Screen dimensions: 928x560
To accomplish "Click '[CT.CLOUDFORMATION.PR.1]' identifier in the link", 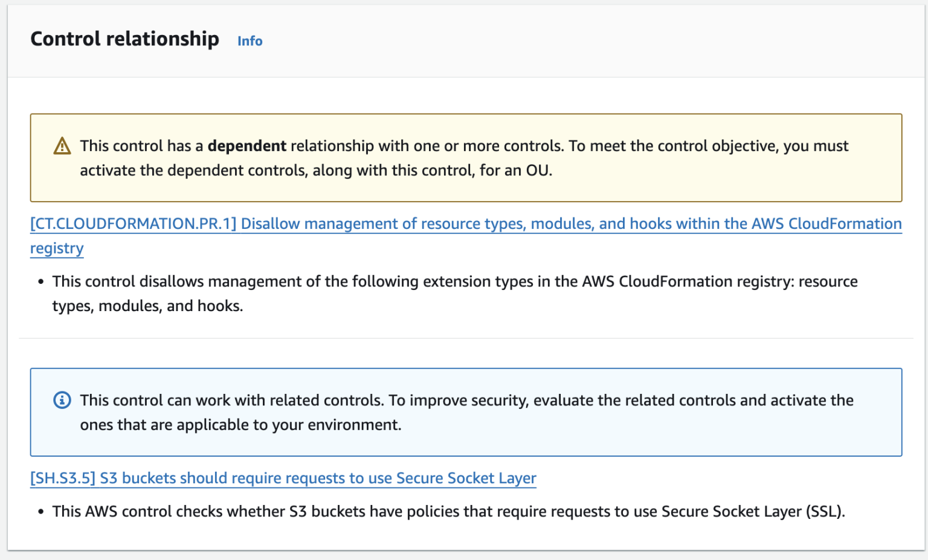I will (x=133, y=224).
